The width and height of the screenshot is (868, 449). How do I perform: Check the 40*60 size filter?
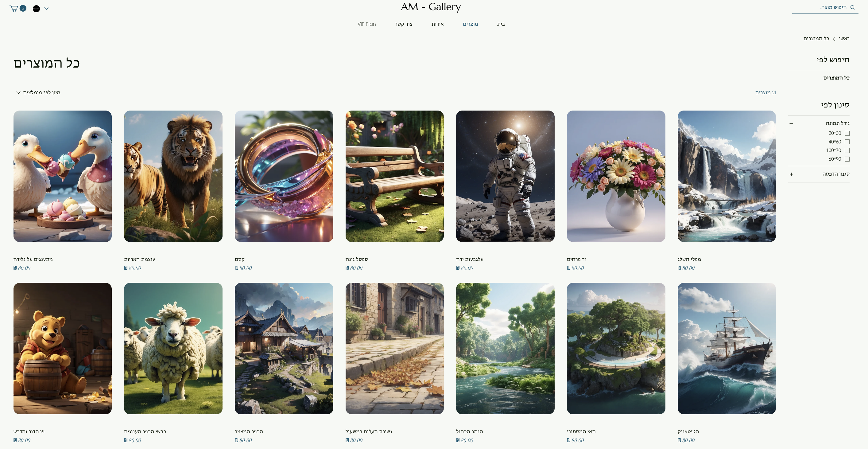pos(847,142)
